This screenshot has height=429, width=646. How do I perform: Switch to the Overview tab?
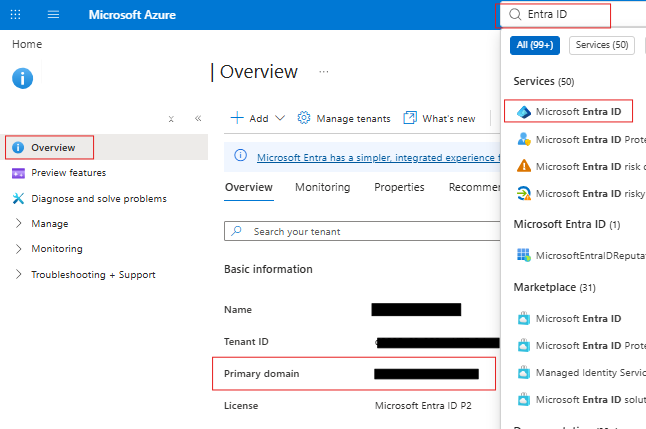coord(249,188)
